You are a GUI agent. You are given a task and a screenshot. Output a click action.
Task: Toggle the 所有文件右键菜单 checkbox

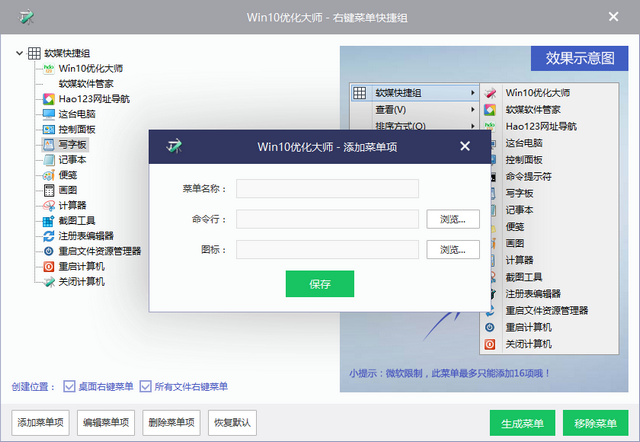[x=145, y=386]
